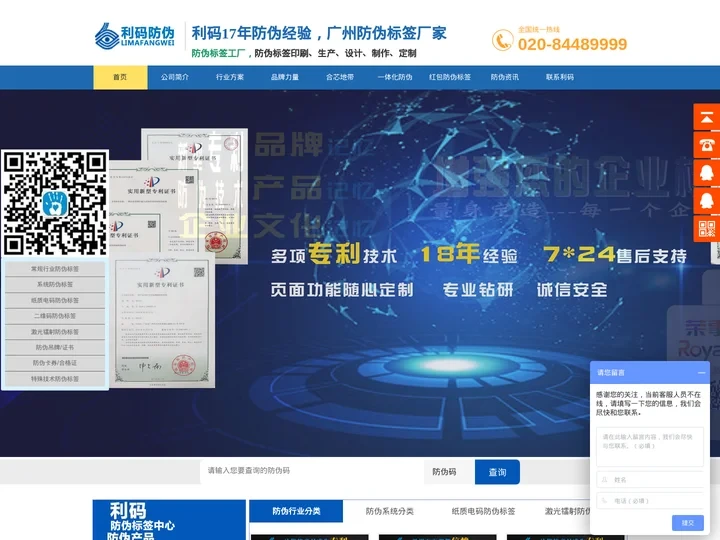Click 防伪标签工厂 green tagline text

tap(219, 53)
